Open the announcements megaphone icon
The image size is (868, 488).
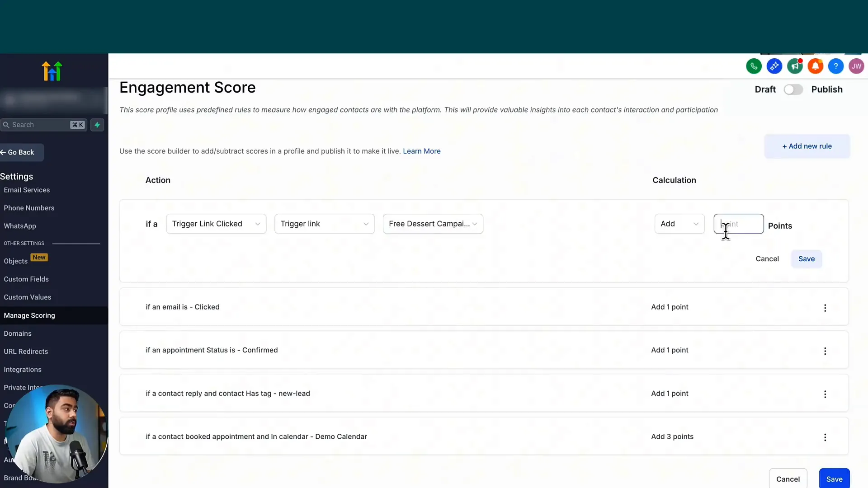pyautogui.click(x=795, y=66)
